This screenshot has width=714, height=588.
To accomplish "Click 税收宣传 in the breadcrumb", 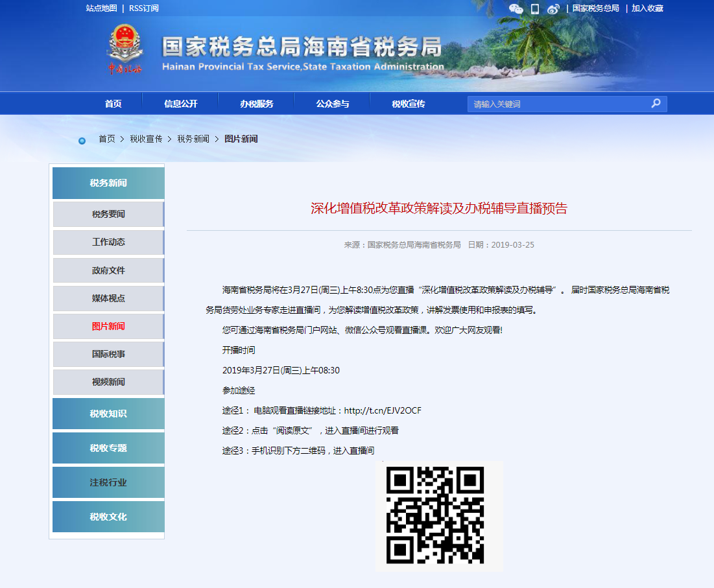I will (146, 139).
